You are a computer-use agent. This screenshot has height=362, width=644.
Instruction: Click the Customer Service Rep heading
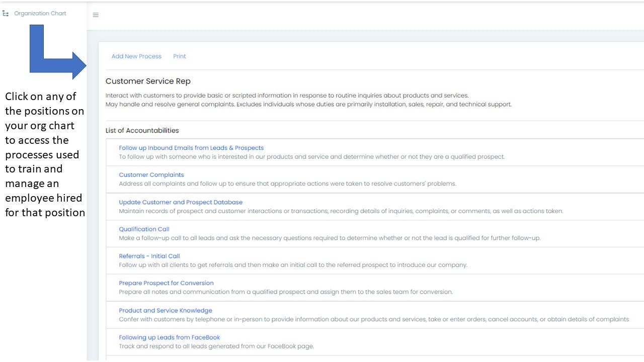(x=148, y=81)
